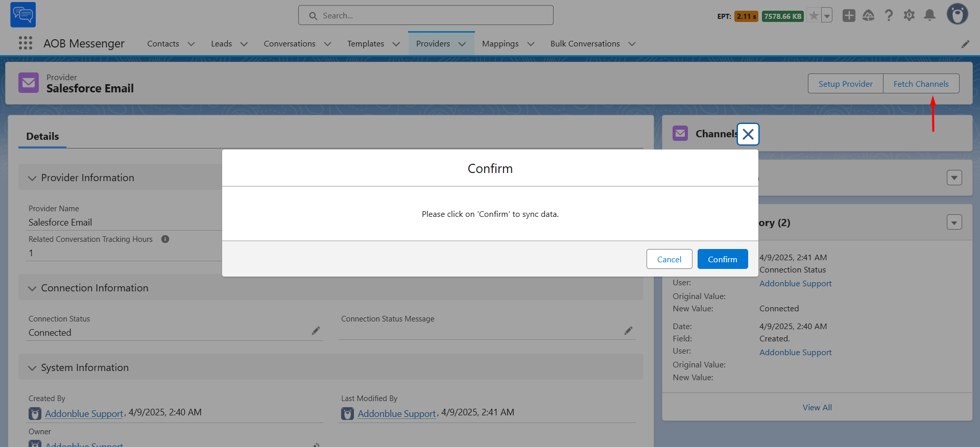Edit the Connection Status Message pencil
Image resolution: width=980 pixels, height=447 pixels.
coord(629,331)
